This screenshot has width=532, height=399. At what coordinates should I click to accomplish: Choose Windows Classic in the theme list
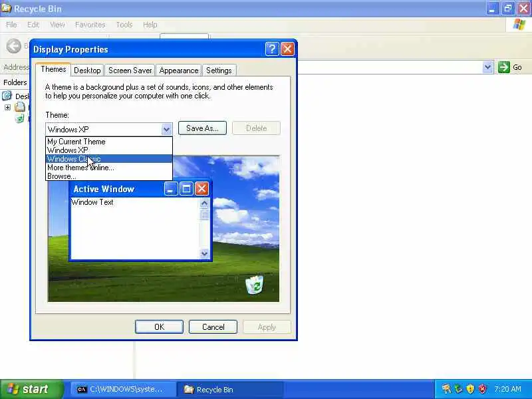109,159
